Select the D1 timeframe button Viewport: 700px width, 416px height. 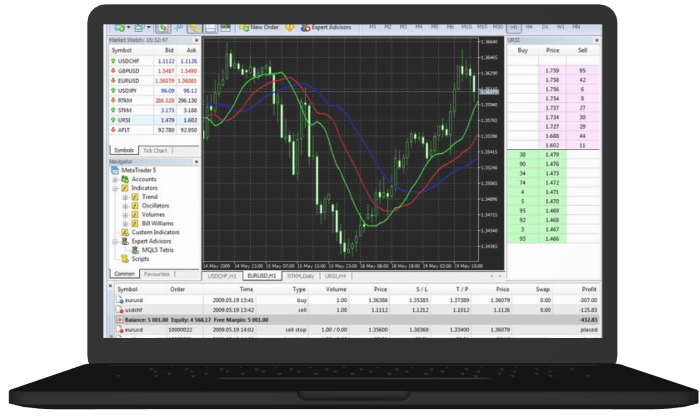coord(545,27)
